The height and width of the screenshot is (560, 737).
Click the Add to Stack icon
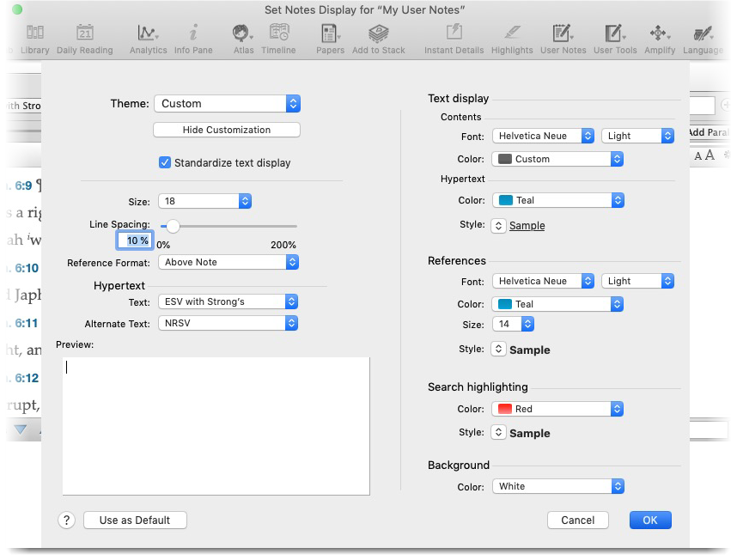coord(378,33)
